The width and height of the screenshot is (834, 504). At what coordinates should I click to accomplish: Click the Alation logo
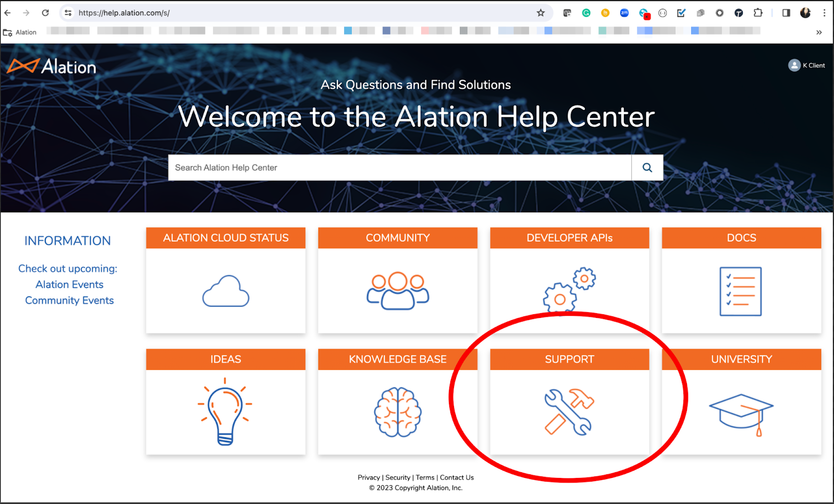click(52, 66)
